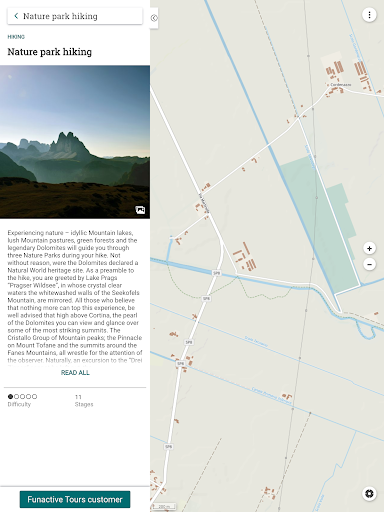
Task: Go back using the arrow beside Nature park hiking
Action: tap(16, 16)
